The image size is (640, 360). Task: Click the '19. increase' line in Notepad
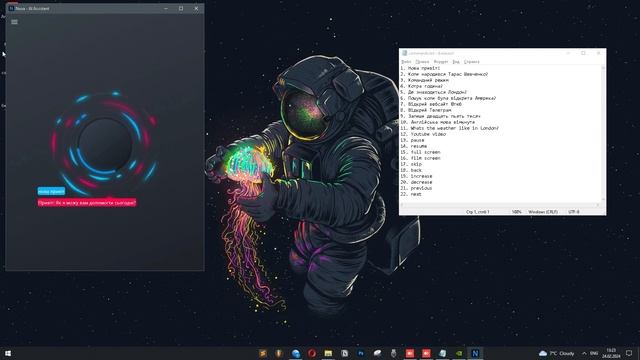(x=416, y=176)
